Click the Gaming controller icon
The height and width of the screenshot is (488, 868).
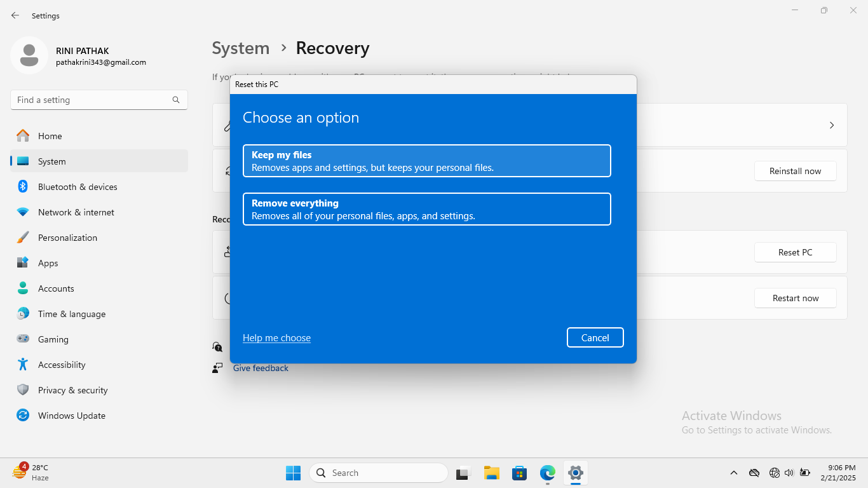[x=23, y=339]
